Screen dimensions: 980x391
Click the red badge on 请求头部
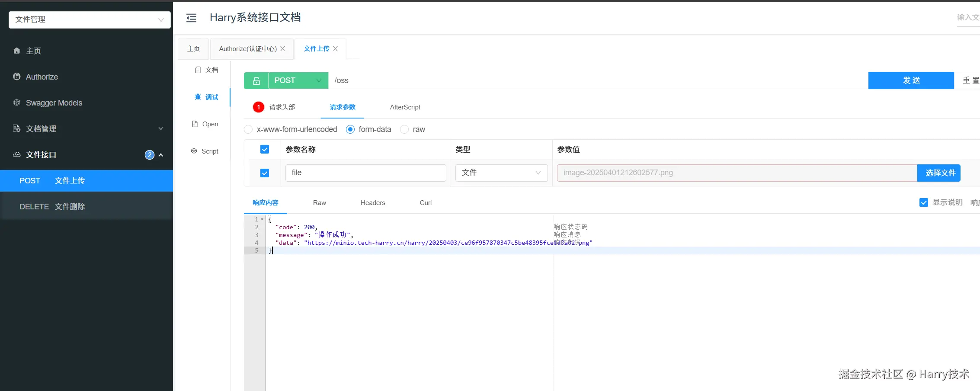pos(259,107)
